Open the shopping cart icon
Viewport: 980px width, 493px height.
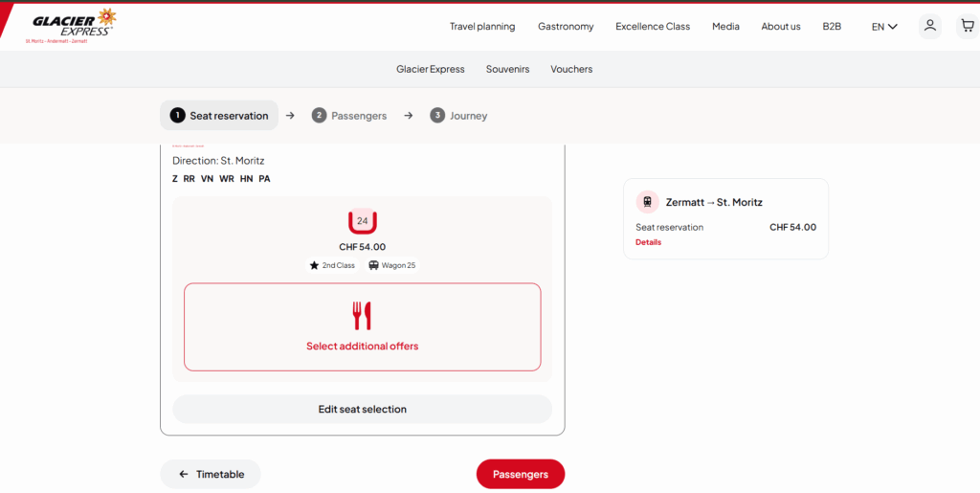pos(967,26)
